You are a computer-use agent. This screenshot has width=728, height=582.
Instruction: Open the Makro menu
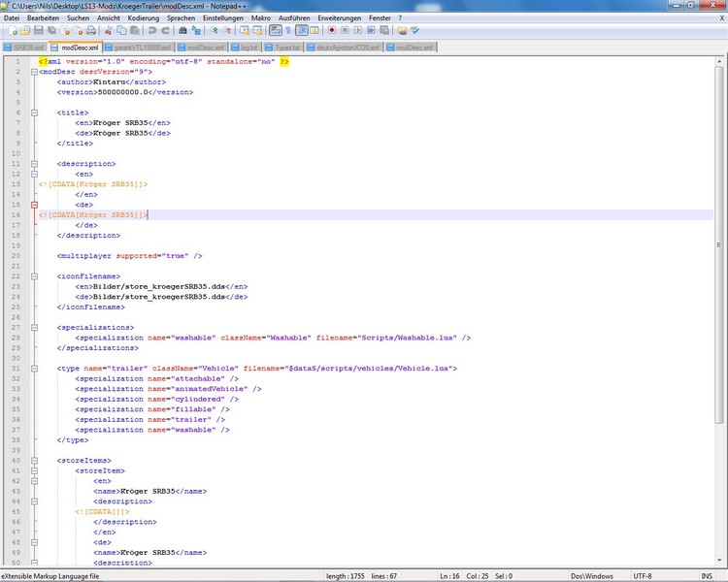(x=261, y=18)
